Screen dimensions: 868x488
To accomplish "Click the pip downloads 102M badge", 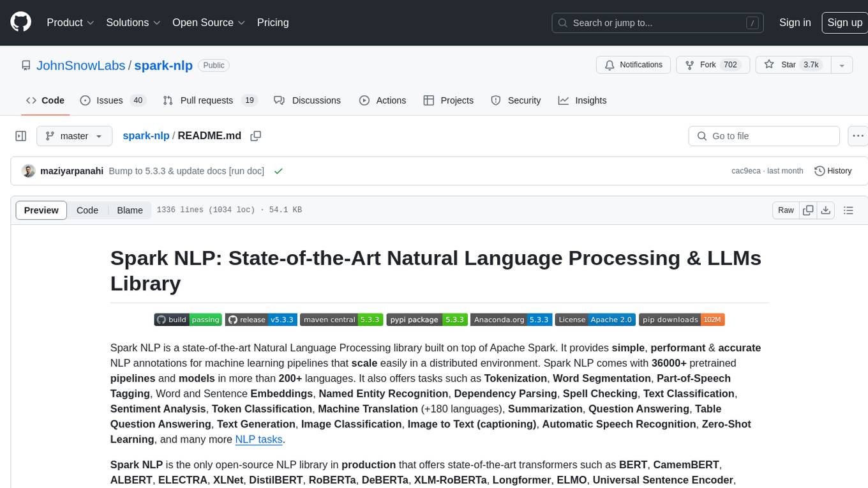I will pyautogui.click(x=682, y=319).
